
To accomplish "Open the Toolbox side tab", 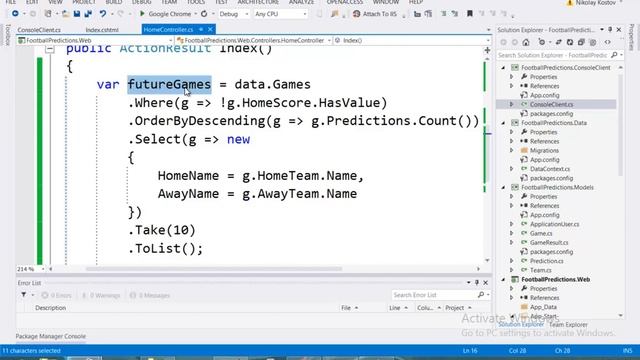I will click(x=8, y=35).
